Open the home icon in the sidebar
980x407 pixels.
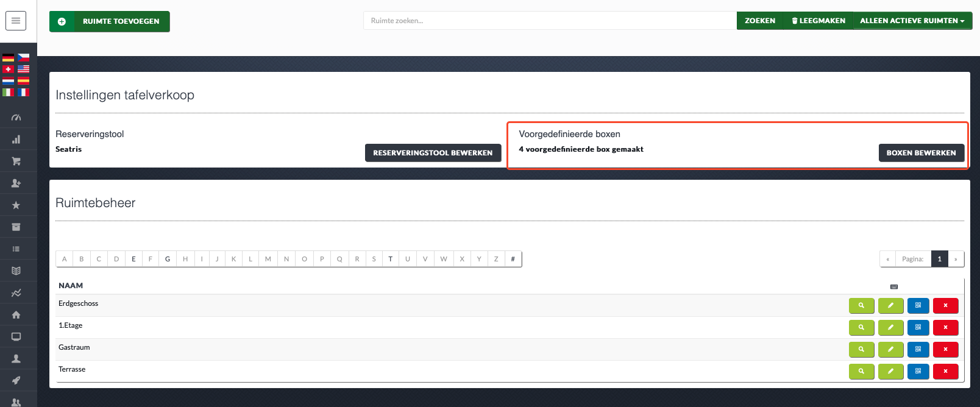(16, 315)
